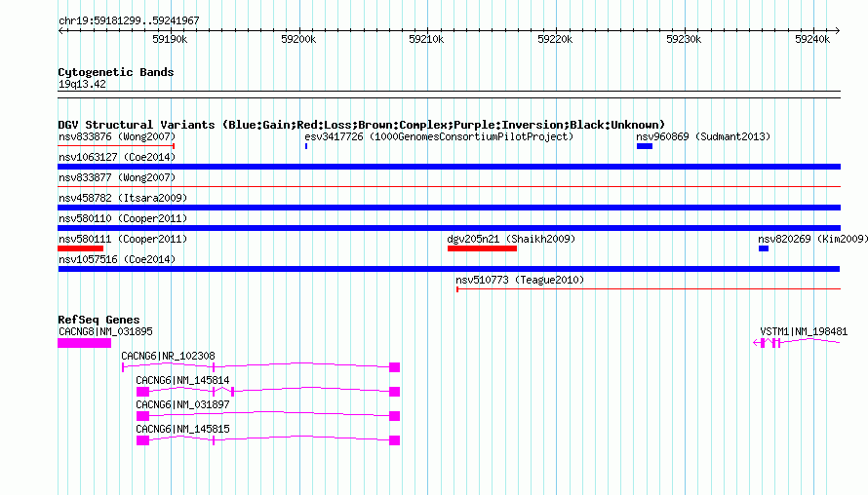868x495 pixels.
Task: Open variant nsv960869 (Sudmant2013) label
Action: (703, 136)
